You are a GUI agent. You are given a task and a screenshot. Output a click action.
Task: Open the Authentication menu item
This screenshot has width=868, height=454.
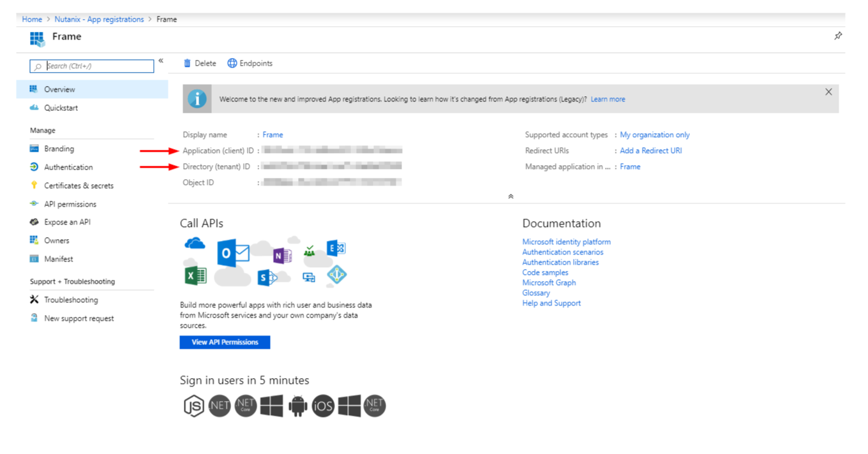(x=68, y=167)
